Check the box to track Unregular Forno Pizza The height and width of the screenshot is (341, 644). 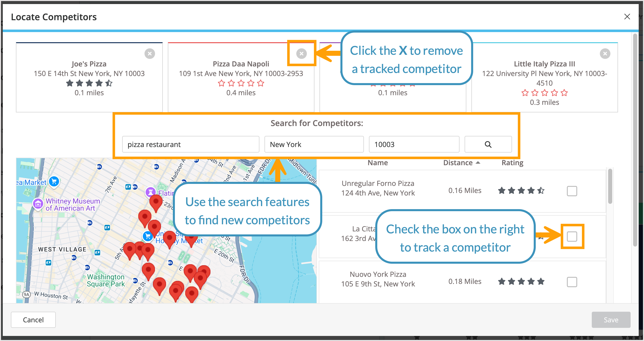pos(572,191)
